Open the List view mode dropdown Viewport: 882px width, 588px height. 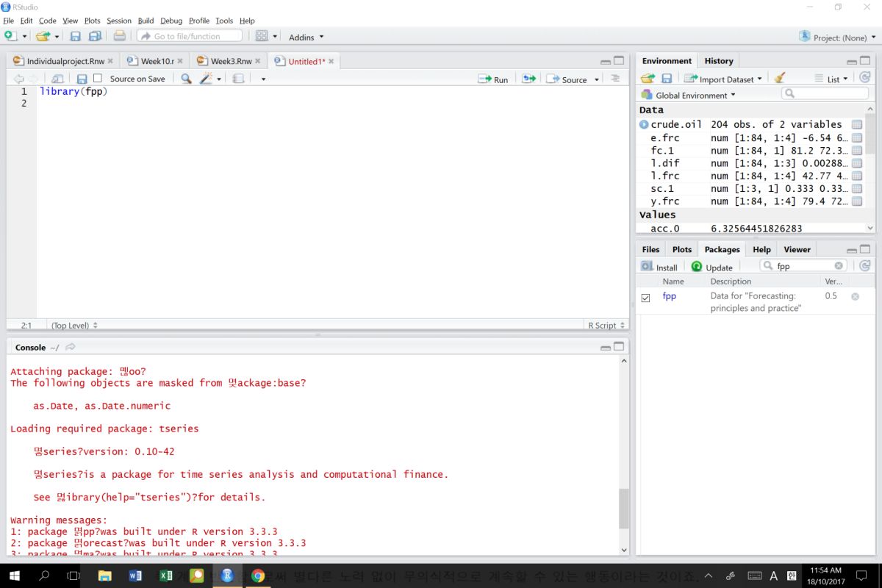tap(831, 79)
